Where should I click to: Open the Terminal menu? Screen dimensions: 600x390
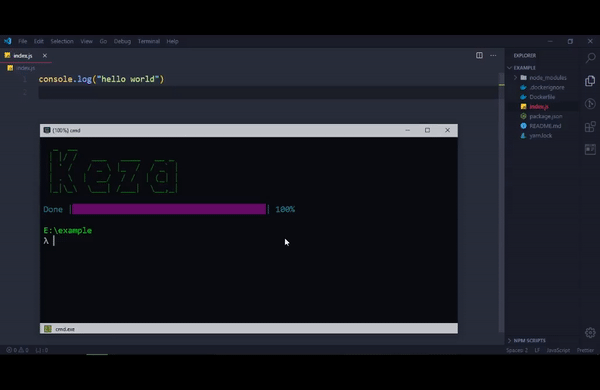tap(149, 41)
